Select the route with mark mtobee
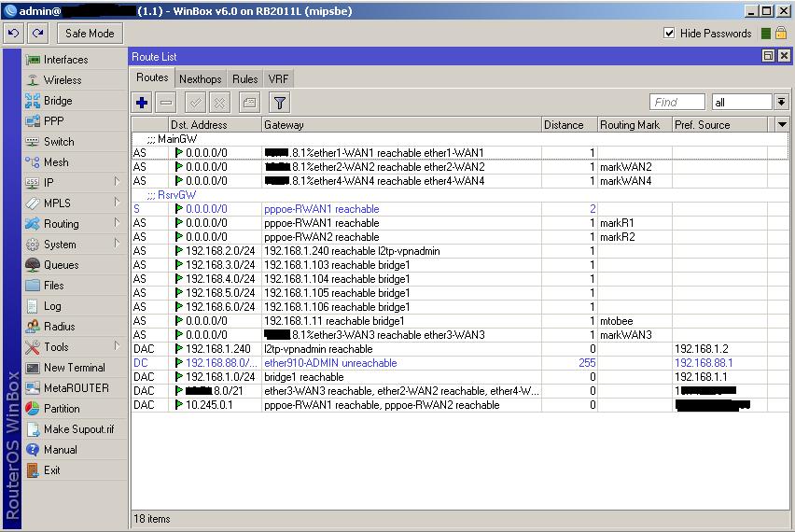Image resolution: width=795 pixels, height=532 pixels. point(459,321)
